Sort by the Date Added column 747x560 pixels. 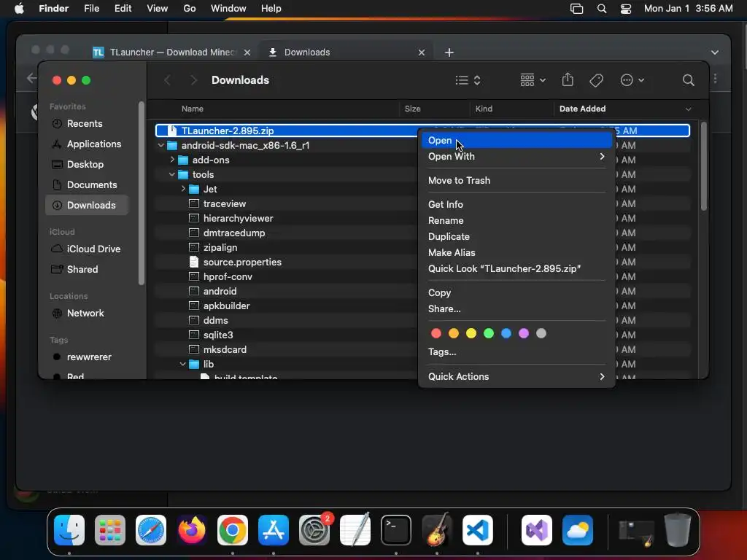point(625,109)
